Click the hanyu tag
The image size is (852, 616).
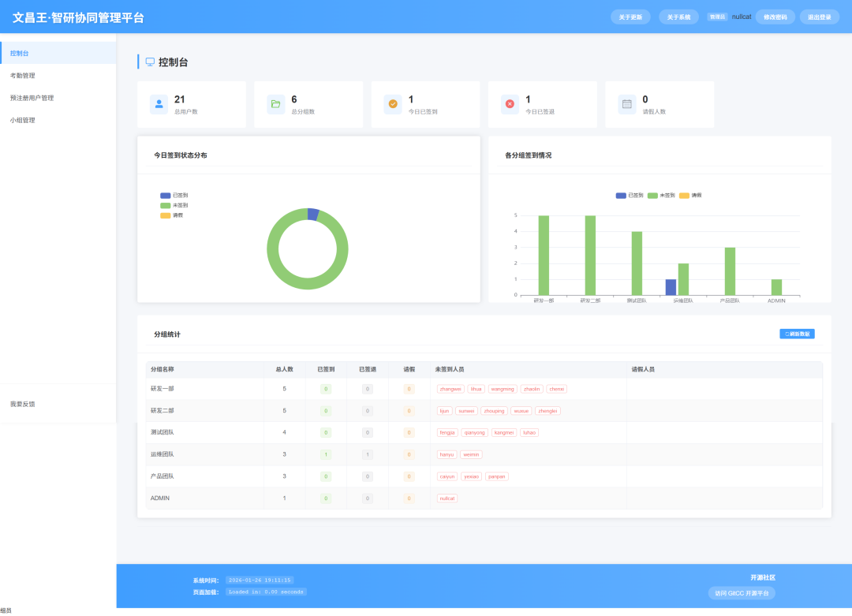(x=447, y=454)
